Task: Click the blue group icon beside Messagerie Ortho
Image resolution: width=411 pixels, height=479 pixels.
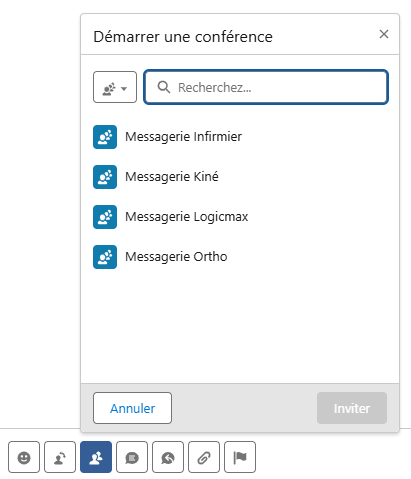Action: pos(105,257)
